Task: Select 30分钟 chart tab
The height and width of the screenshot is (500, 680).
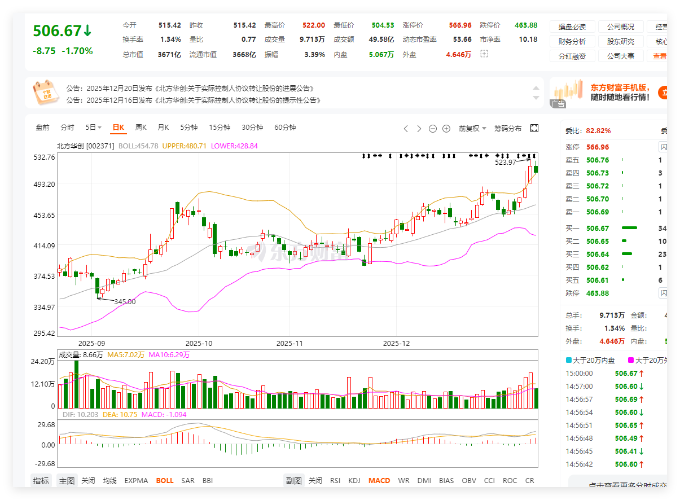Action: (x=252, y=127)
